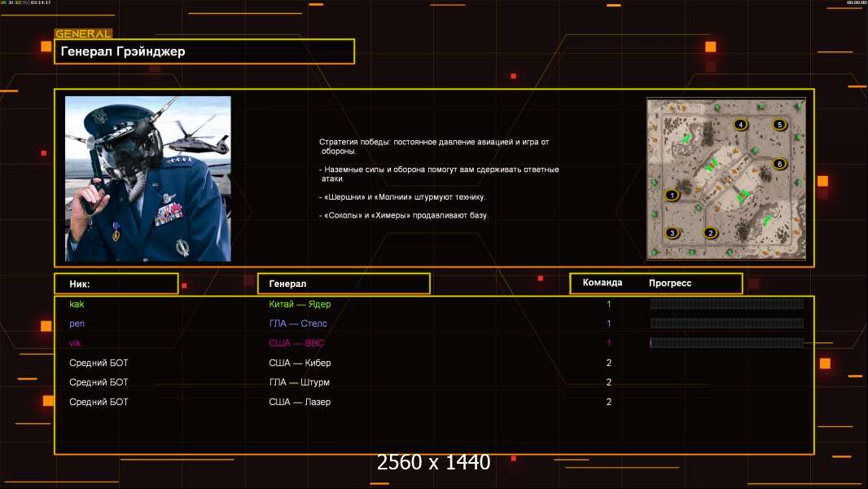Select start position 4 on the minimap
Screen dimensions: 868x489
click(x=741, y=125)
